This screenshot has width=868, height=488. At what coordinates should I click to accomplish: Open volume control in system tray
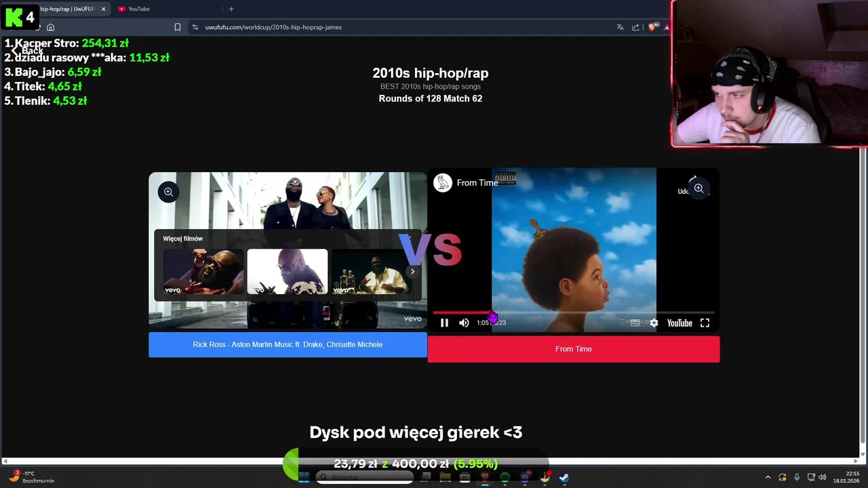[822, 477]
